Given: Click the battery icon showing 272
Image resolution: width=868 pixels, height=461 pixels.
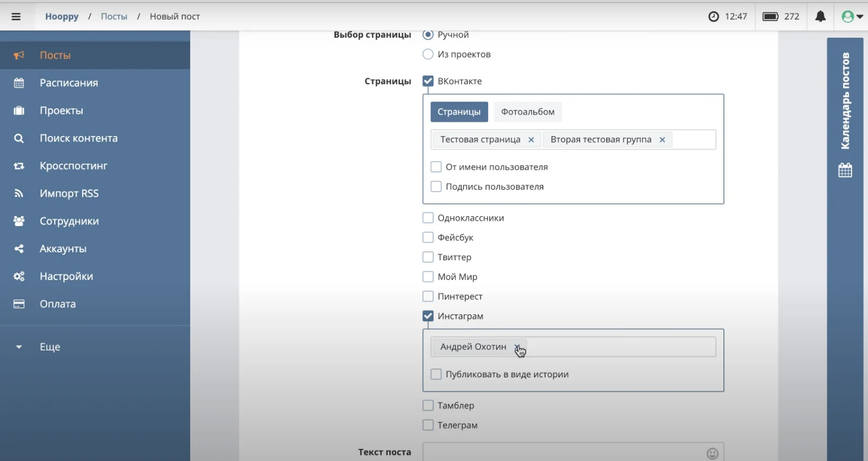Looking at the screenshot, I should (x=770, y=16).
